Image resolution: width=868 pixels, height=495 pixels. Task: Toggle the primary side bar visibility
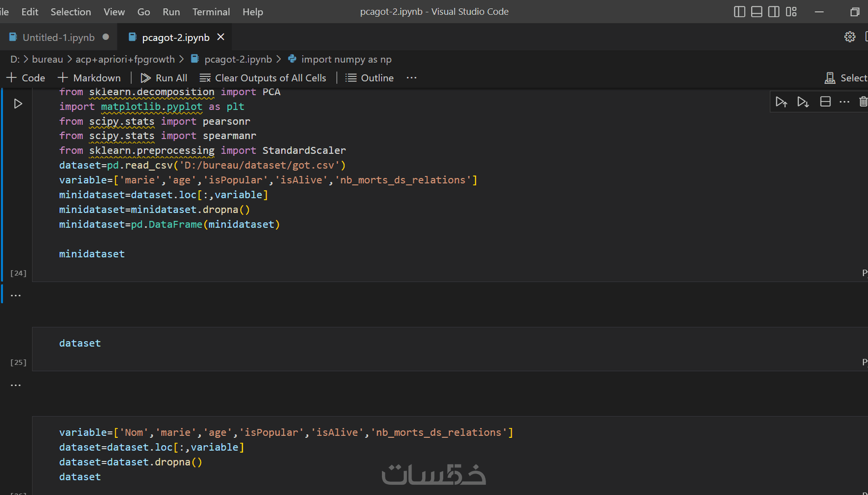click(739, 12)
